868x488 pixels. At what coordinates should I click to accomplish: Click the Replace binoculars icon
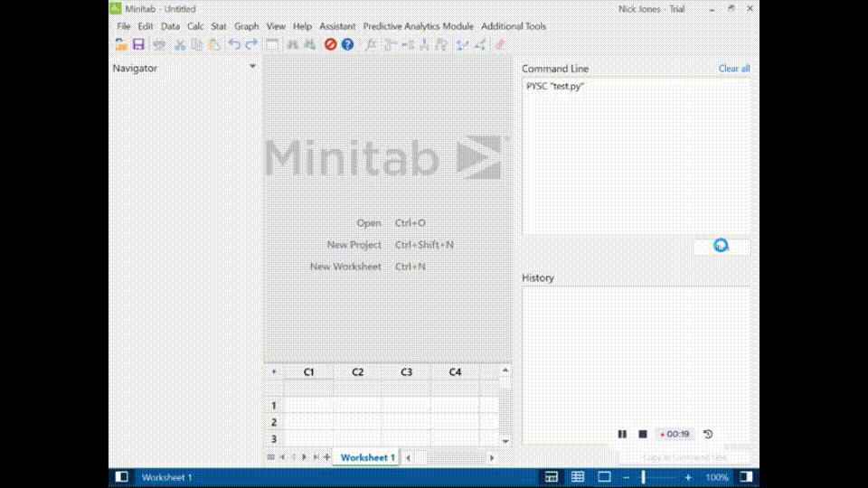click(310, 44)
